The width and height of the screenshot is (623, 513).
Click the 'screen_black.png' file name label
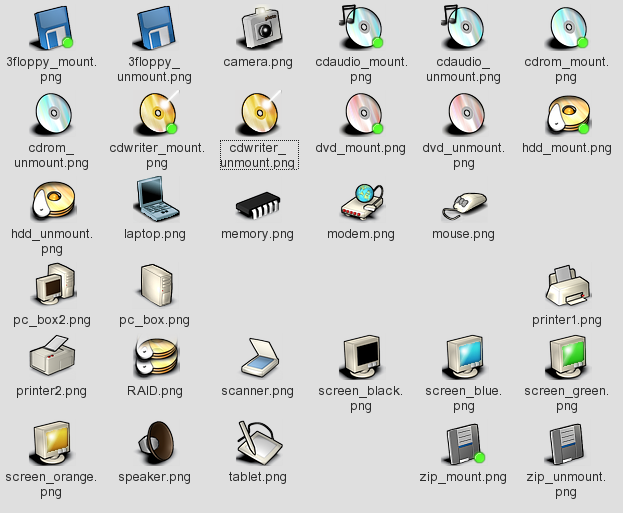coord(361,399)
